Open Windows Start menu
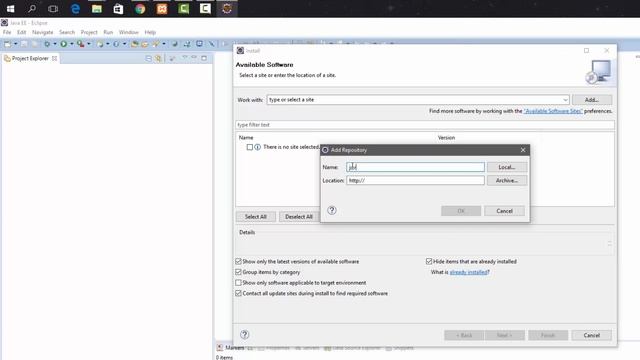 point(10,9)
